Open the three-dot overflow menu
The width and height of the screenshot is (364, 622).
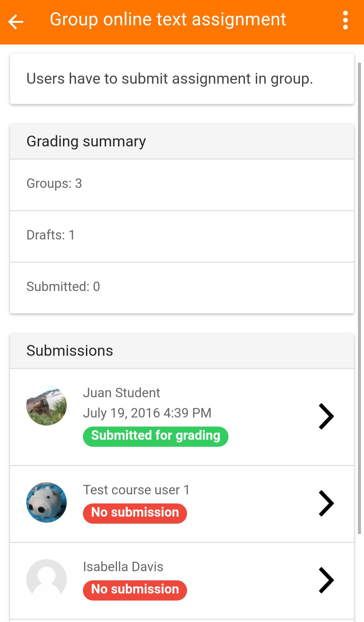[x=345, y=21]
